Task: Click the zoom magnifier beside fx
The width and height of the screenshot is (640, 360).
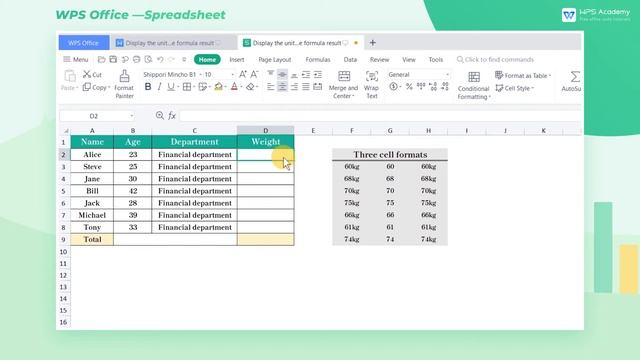Action: coord(160,116)
